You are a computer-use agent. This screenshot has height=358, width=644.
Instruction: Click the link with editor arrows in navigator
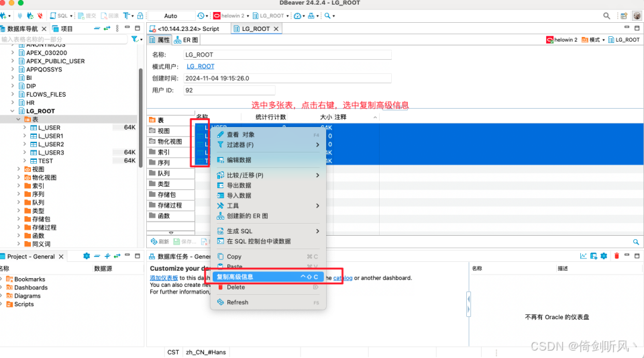coord(107,28)
